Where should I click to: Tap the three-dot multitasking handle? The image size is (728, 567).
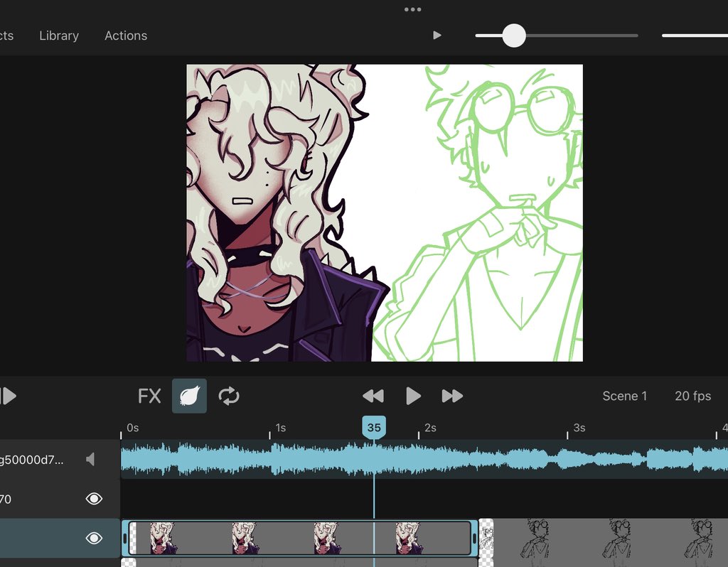[412, 9]
